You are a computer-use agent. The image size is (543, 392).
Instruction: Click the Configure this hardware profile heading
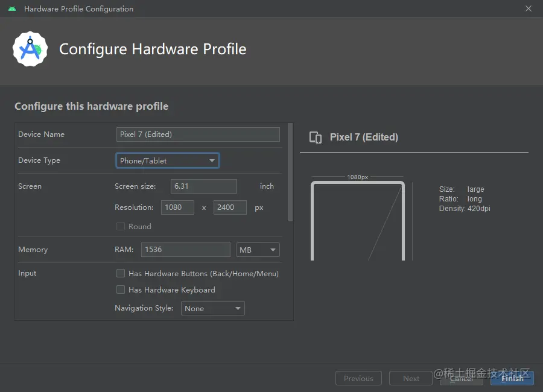(x=92, y=106)
